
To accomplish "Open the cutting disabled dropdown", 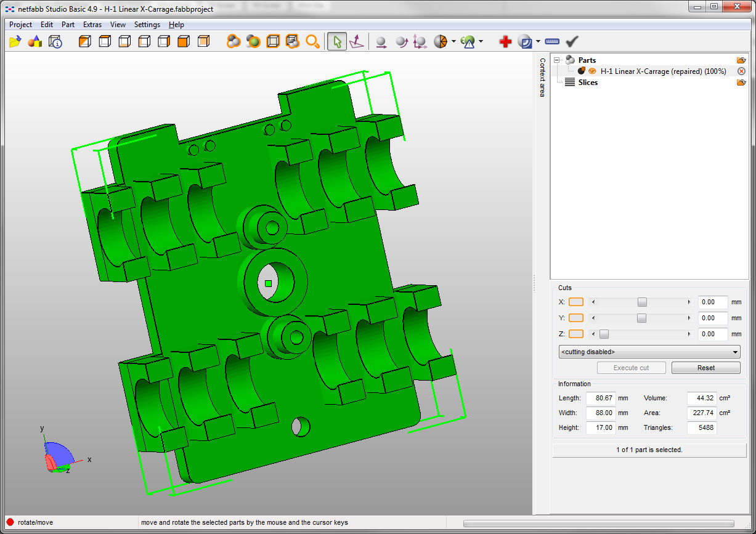I will click(x=649, y=352).
